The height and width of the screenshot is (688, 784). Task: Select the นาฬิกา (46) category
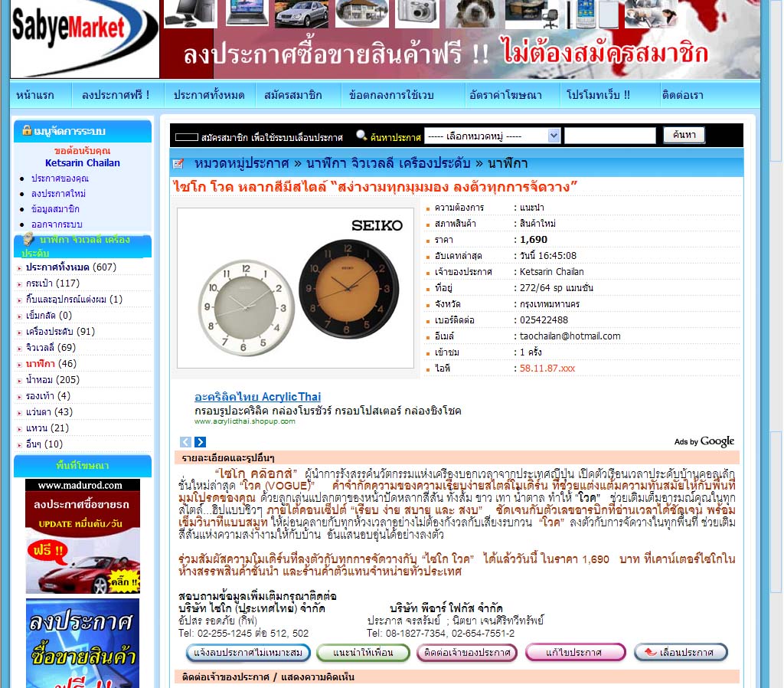[51, 363]
